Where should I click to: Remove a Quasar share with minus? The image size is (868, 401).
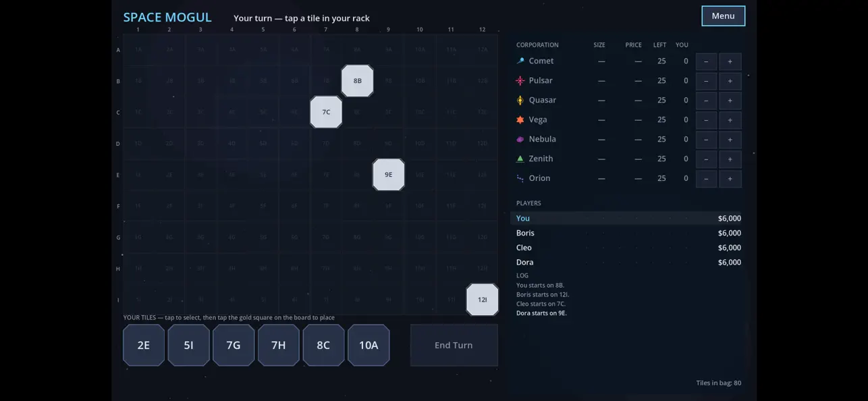pos(706,101)
